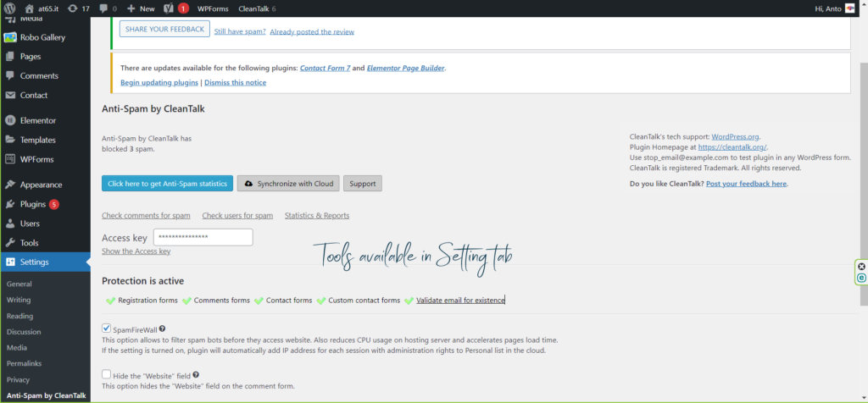The image size is (868, 403).
Task: Click the user avatar next to Hi, Anto
Action: pos(849,8)
